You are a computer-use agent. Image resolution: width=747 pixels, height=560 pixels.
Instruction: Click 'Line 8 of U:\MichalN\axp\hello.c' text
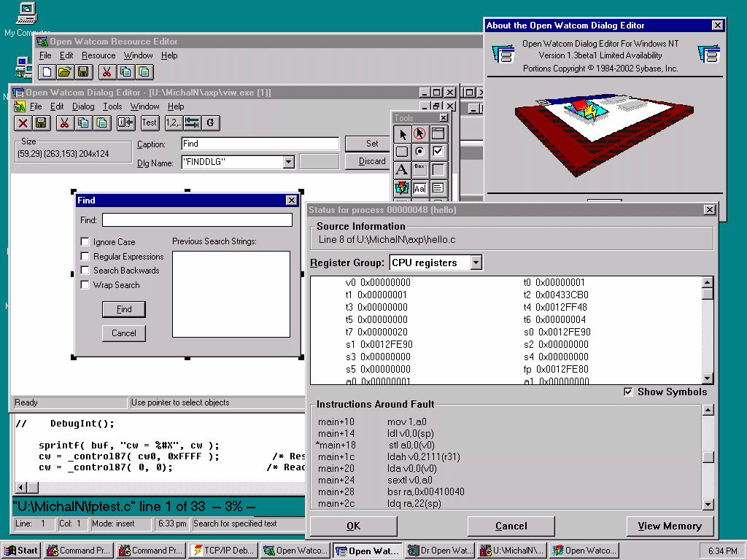click(387, 239)
